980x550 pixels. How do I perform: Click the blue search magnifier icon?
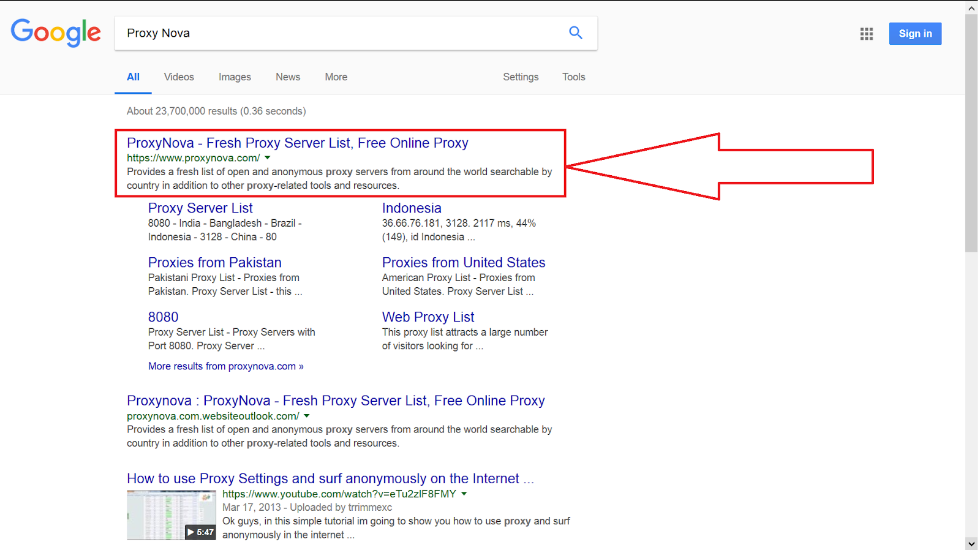[575, 32]
